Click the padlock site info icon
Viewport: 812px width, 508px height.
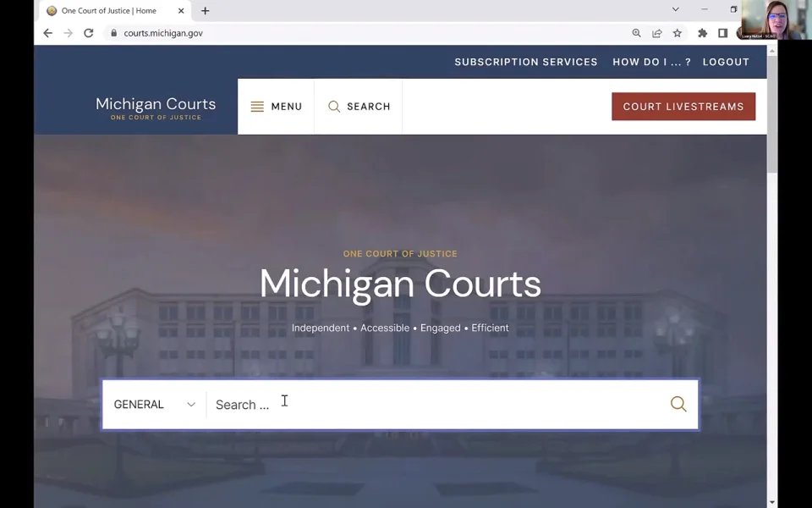pyautogui.click(x=114, y=33)
